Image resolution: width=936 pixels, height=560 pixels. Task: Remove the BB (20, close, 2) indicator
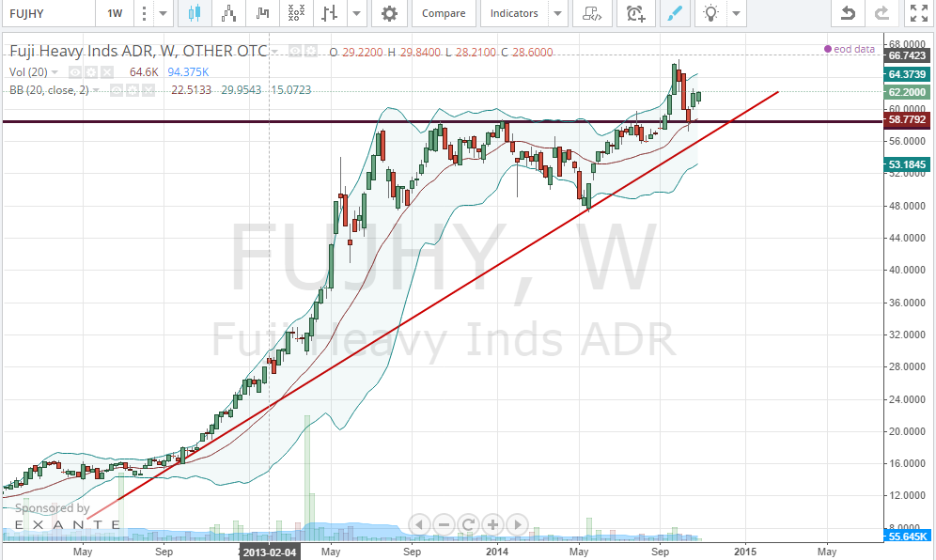148,90
